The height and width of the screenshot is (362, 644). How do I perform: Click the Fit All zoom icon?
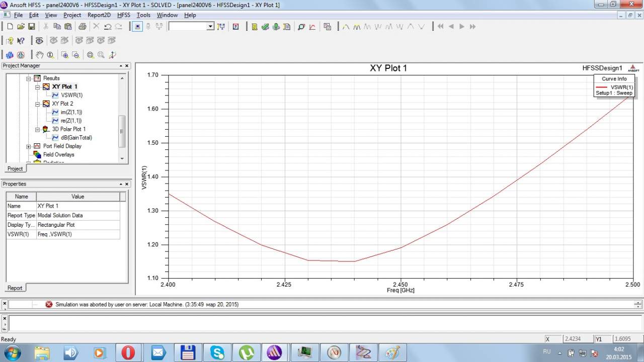(x=90, y=55)
